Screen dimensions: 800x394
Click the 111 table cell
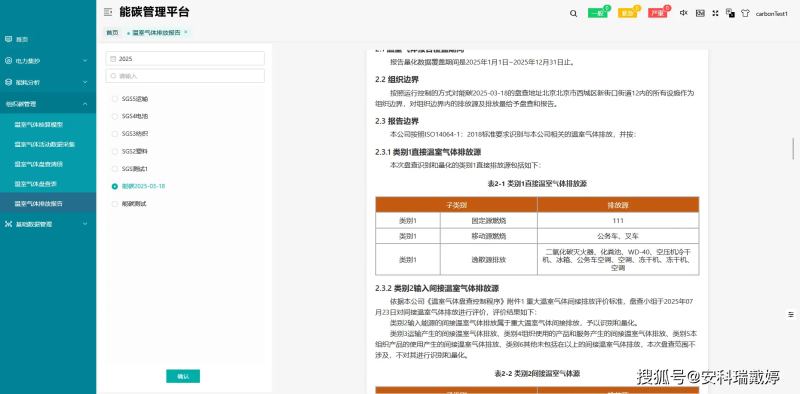click(618, 220)
